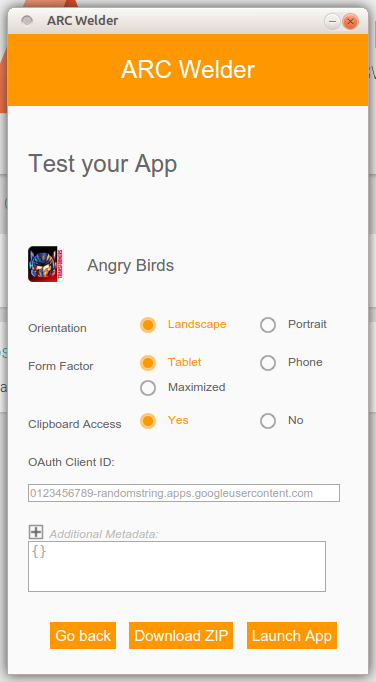Focus the OAuth Client ID field
The height and width of the screenshot is (682, 376).
pos(184,493)
